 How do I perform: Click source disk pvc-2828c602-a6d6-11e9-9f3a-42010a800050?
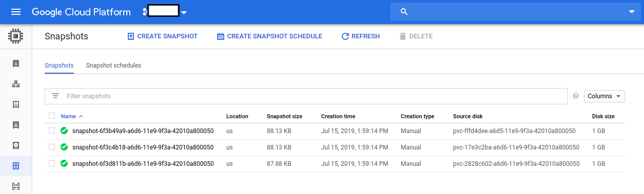(x=516, y=163)
